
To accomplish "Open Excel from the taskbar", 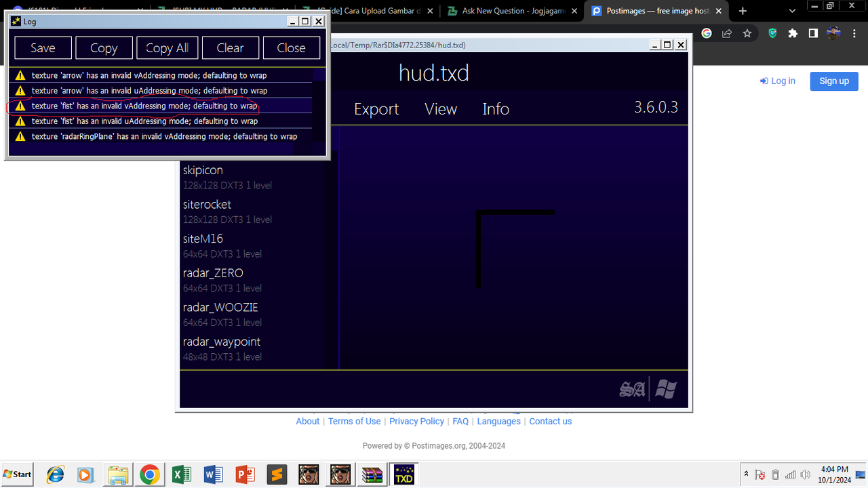I will click(181, 474).
